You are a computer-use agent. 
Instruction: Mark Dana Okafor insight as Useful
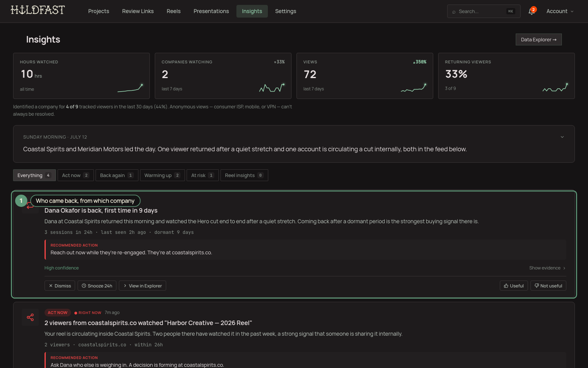(514, 286)
